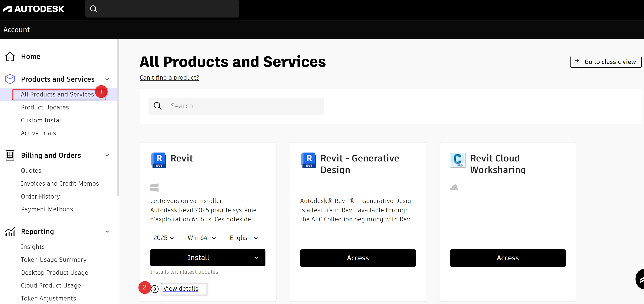Screen dimensions: 644x304
Task: Click the Revit RVT product icon
Action: [x=159, y=160]
